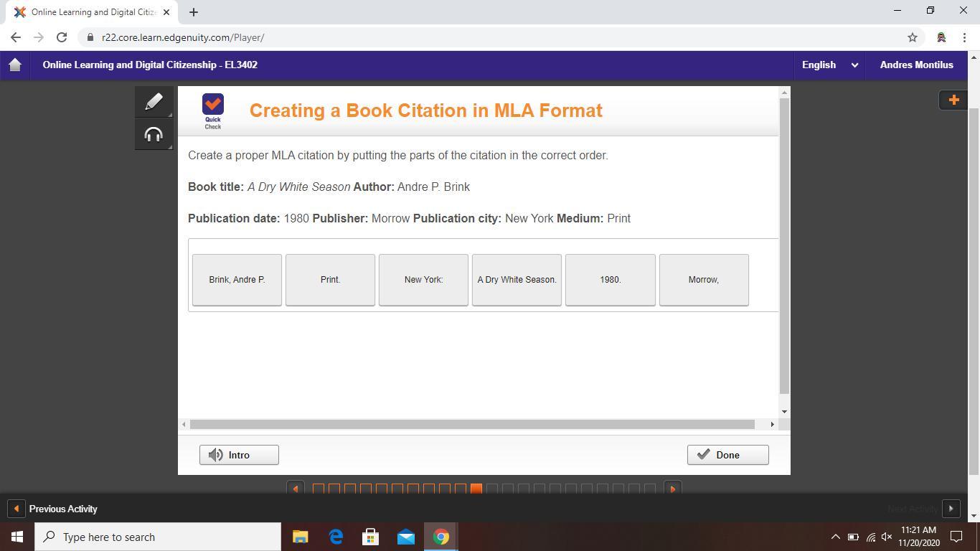Show hidden system tray icons
Image resolution: width=980 pixels, height=551 pixels.
coord(835,537)
